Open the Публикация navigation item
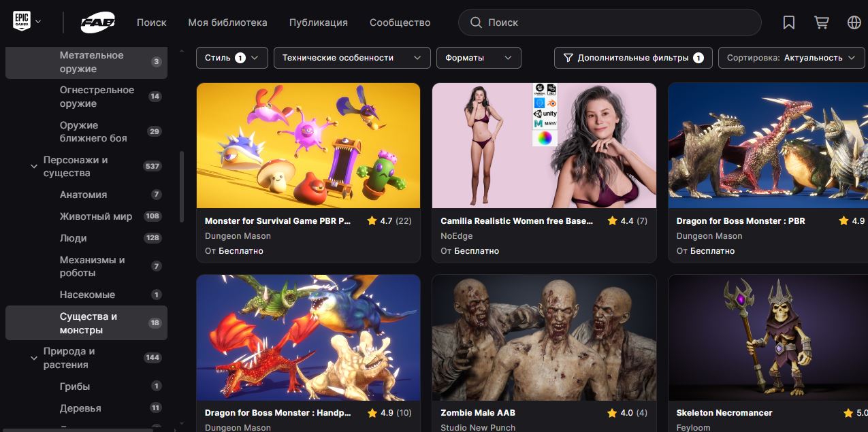The height and width of the screenshot is (432, 868). [318, 22]
